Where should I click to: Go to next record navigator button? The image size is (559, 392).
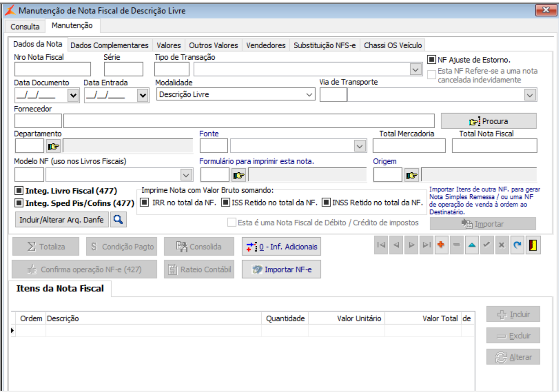point(411,245)
